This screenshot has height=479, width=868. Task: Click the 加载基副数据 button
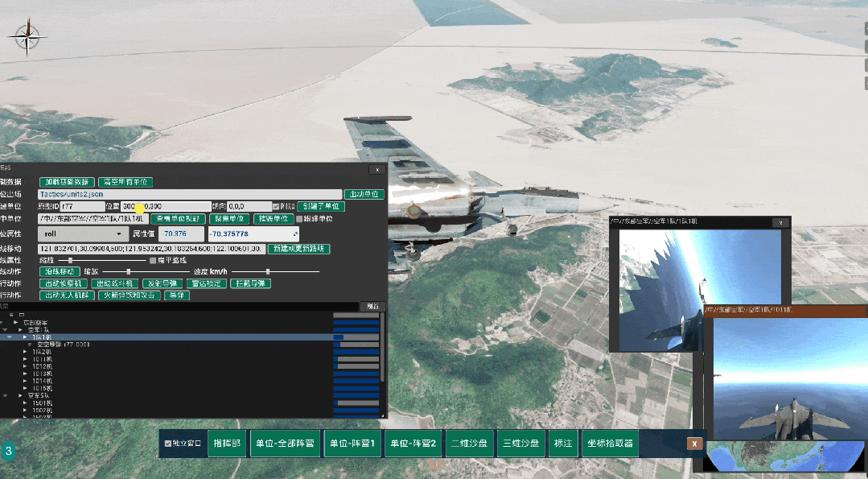[x=67, y=182]
